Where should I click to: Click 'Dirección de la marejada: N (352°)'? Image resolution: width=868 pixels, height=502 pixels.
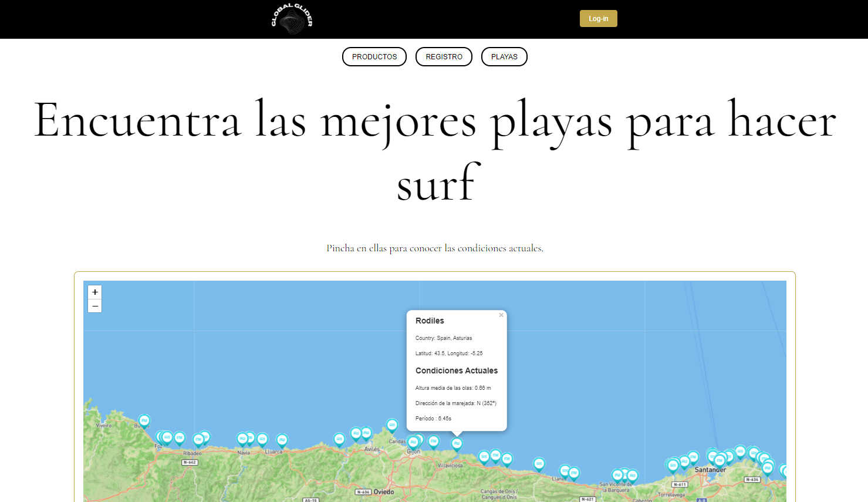tap(456, 403)
